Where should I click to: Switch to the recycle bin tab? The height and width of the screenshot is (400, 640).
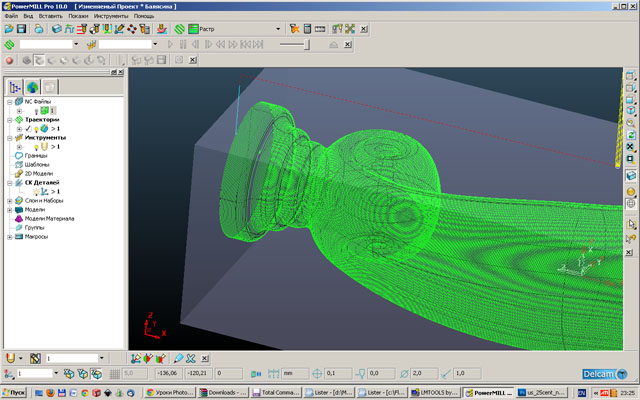[x=49, y=87]
